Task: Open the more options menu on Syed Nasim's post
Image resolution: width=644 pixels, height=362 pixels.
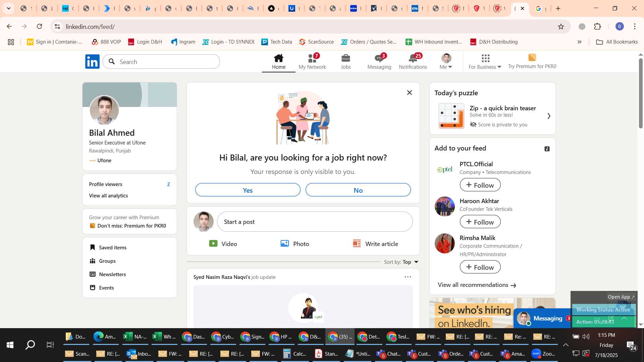Action: click(x=408, y=277)
